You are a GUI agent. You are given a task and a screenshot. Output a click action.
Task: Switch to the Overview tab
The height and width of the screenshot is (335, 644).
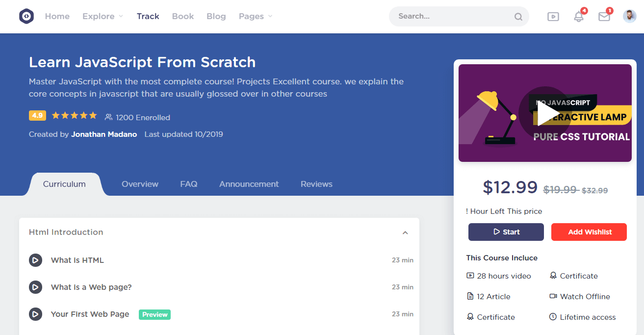[x=140, y=184]
